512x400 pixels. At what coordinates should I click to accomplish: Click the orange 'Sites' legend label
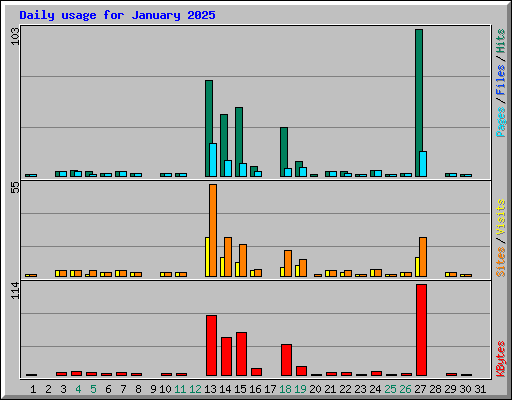click(500, 262)
